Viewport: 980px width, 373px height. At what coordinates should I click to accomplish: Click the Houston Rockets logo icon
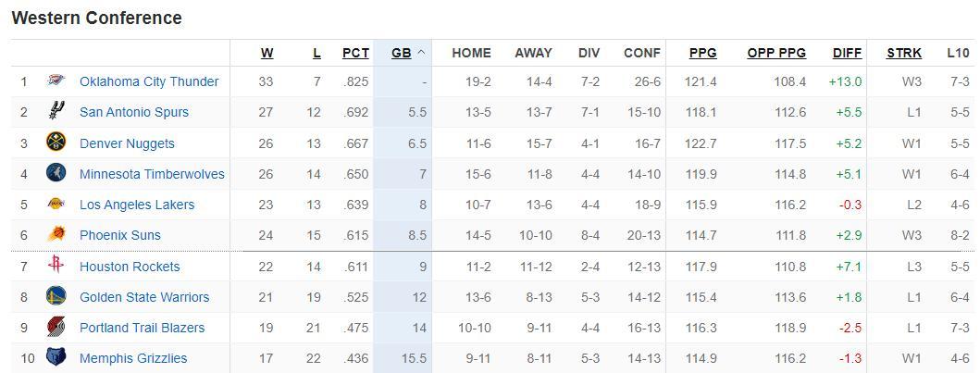tap(56, 267)
